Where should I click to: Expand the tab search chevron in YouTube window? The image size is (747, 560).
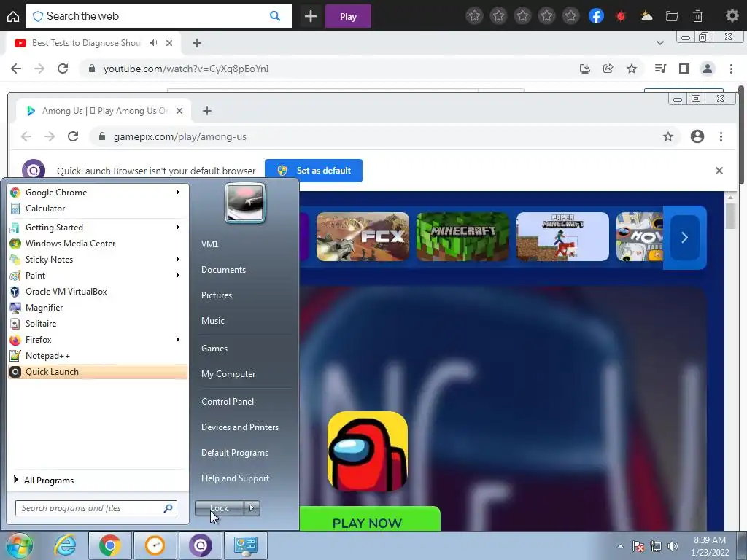pos(659,43)
